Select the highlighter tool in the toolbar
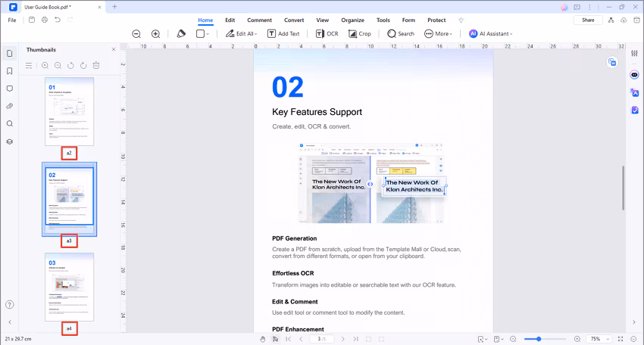The height and width of the screenshot is (345, 644). pos(181,33)
